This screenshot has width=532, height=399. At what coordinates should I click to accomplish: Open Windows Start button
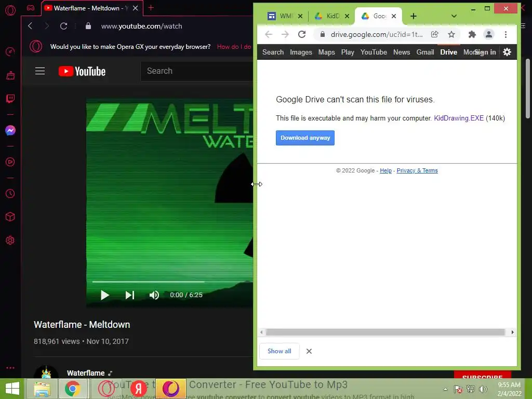[x=12, y=389]
